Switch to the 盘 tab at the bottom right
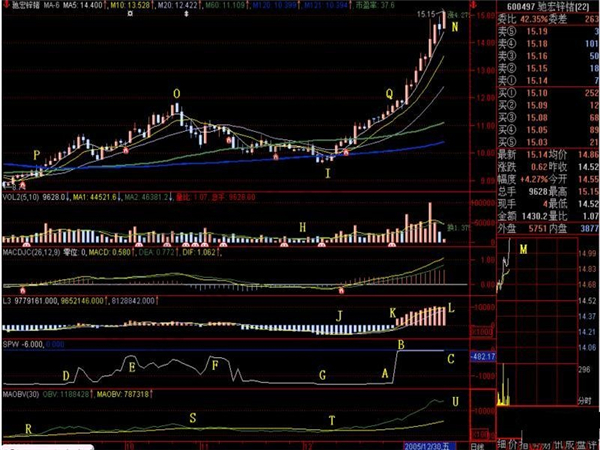 tap(580, 445)
